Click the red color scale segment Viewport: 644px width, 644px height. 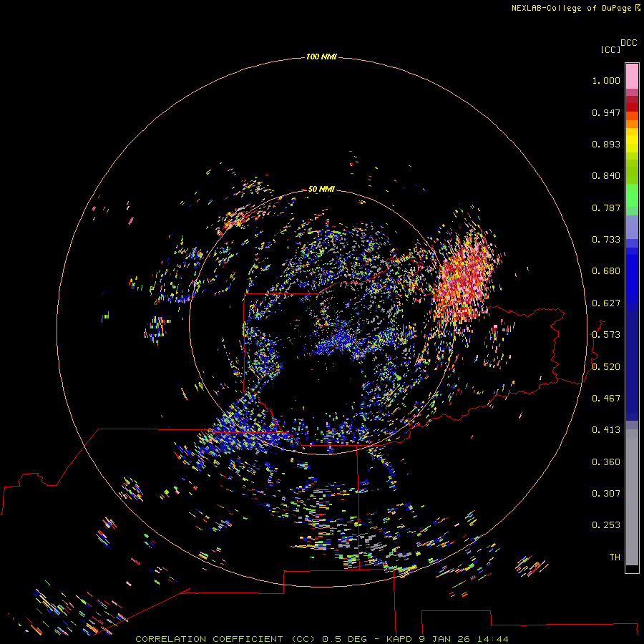point(632,107)
